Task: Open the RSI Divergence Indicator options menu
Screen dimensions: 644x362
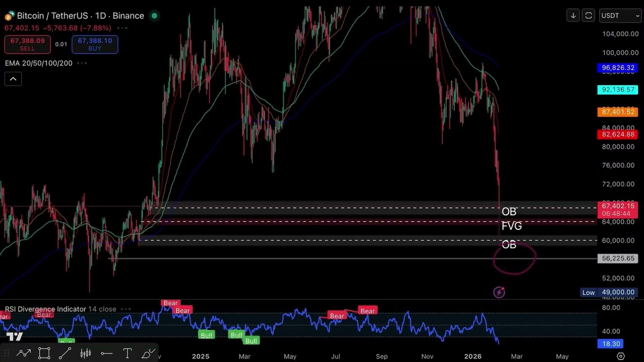Action: [126, 309]
